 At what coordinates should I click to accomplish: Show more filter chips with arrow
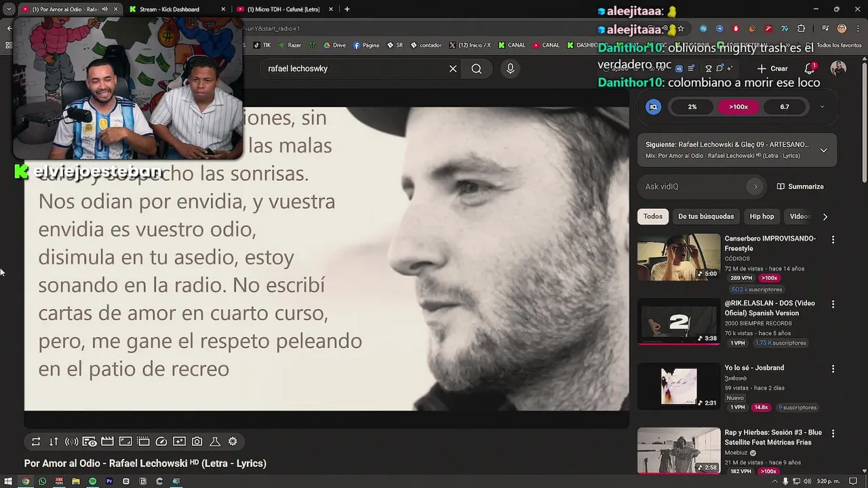click(x=825, y=217)
